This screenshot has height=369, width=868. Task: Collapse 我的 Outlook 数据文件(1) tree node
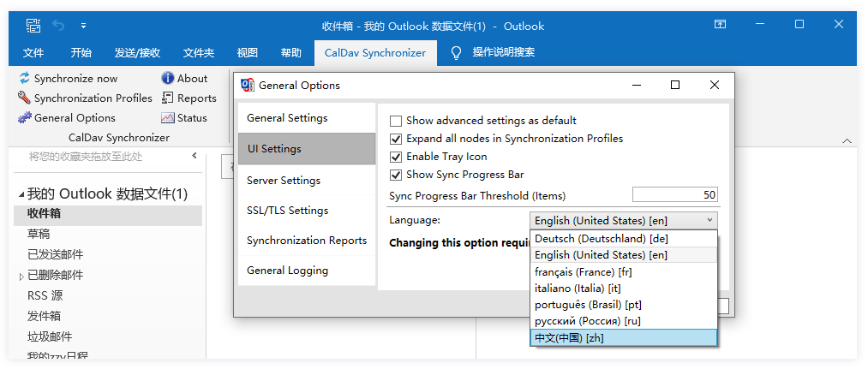click(21, 194)
